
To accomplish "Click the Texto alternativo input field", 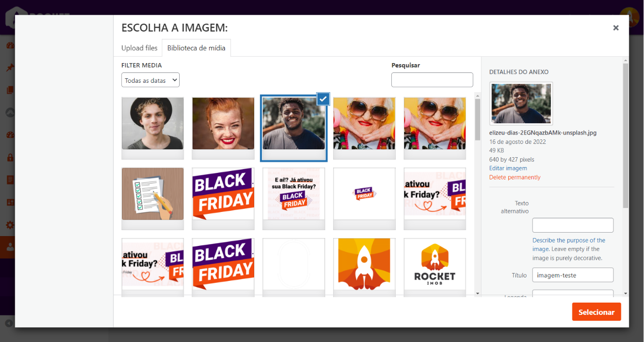I will pos(572,225).
